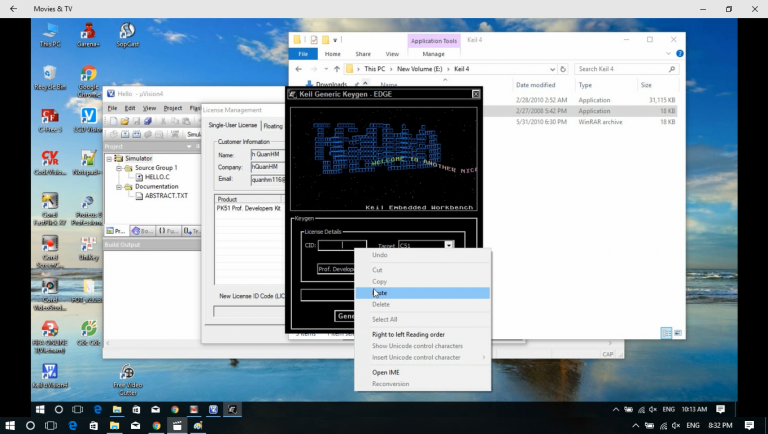Click the refresh button in Explorer address bar

pos(565,69)
